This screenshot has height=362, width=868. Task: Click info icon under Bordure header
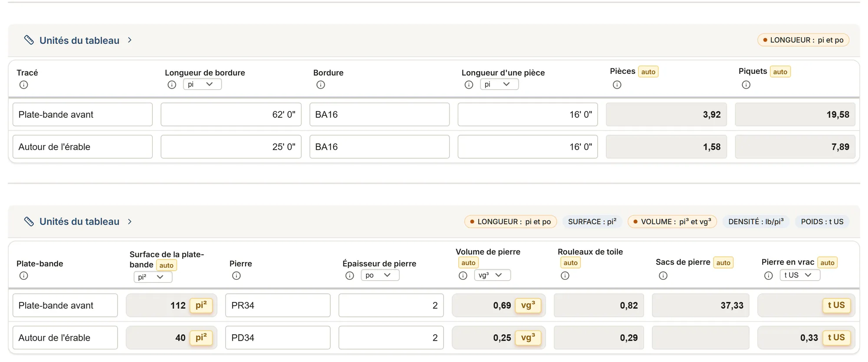pyautogui.click(x=321, y=85)
